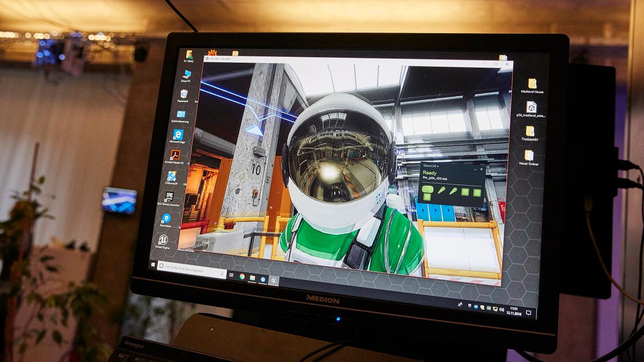Launch CDBurnerXP from the desktop
This screenshot has width=644, height=362.
point(171,178)
